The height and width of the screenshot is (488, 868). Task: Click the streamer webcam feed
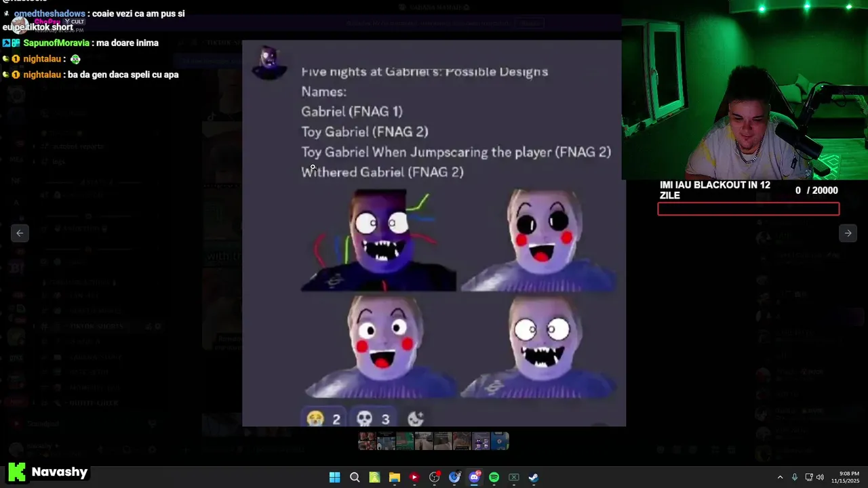coord(745,89)
